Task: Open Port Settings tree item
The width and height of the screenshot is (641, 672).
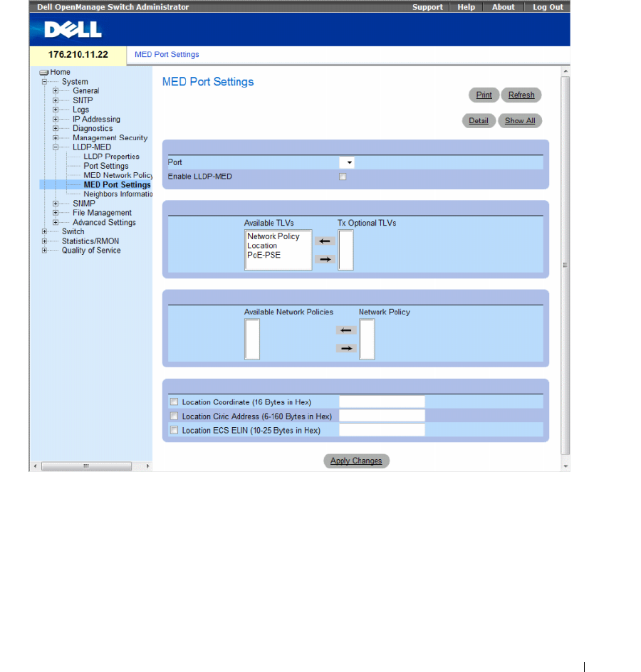Action: pos(106,166)
